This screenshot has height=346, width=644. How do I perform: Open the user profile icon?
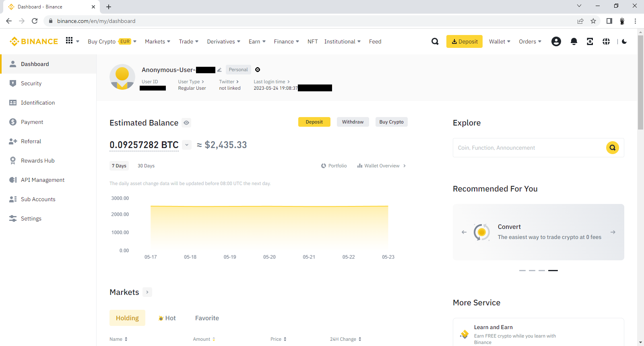click(x=556, y=41)
